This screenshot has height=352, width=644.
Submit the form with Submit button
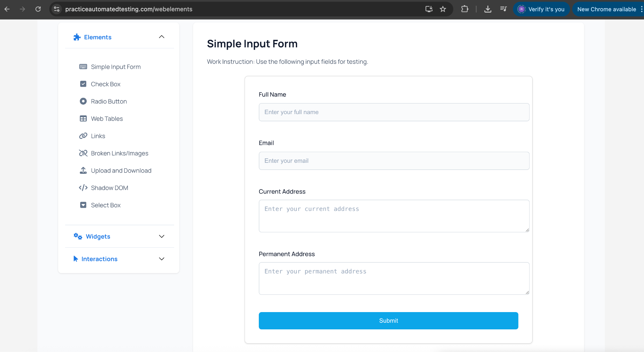coord(388,321)
